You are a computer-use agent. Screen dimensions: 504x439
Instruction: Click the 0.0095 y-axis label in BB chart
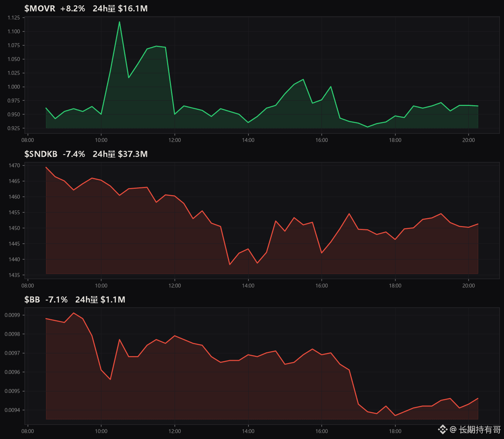coord(12,391)
